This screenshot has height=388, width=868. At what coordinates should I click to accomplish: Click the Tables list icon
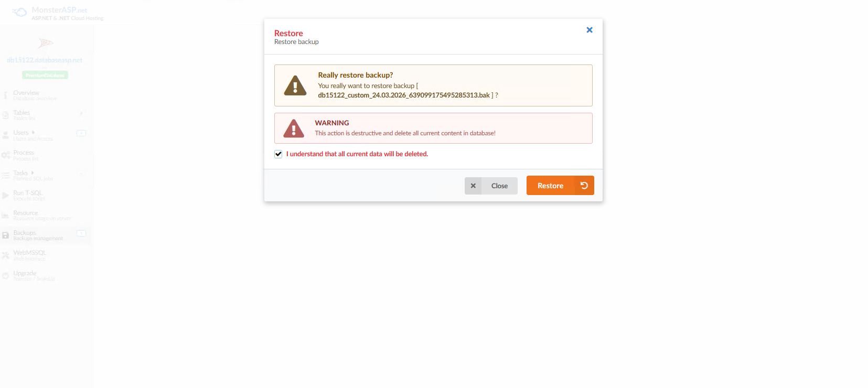pos(5,115)
